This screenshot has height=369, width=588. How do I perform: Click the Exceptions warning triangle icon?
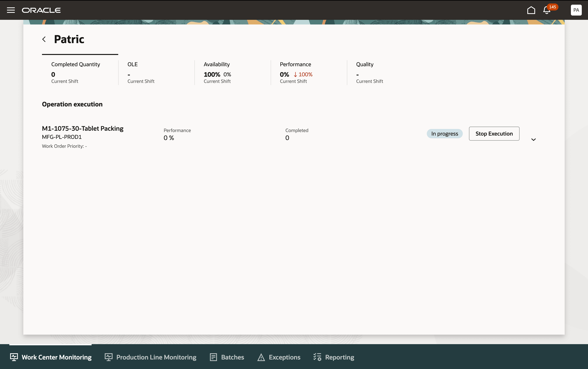[261, 357]
